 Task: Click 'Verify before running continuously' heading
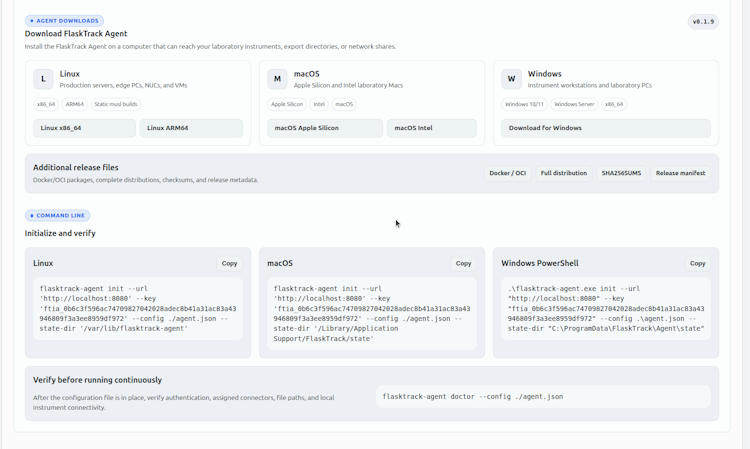(x=98, y=380)
